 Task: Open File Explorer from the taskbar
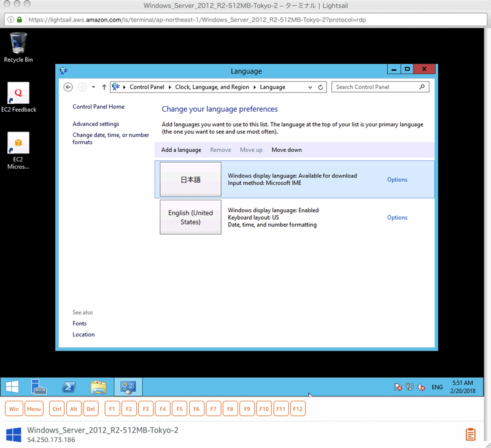[x=98, y=387]
